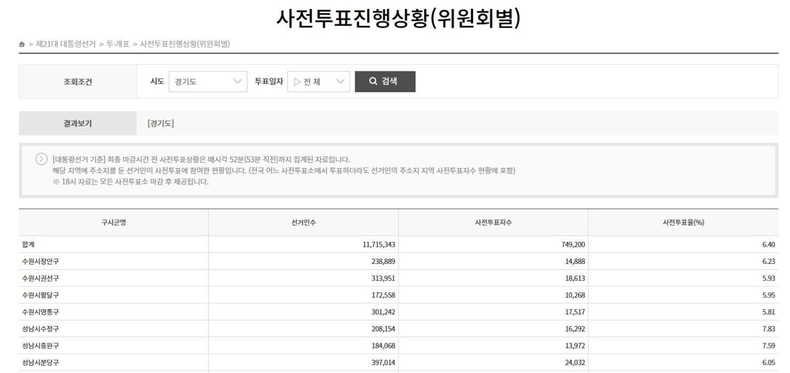This screenshot has width=790, height=373.
Task: Select the 성남시중원구 row name
Action: [40, 346]
